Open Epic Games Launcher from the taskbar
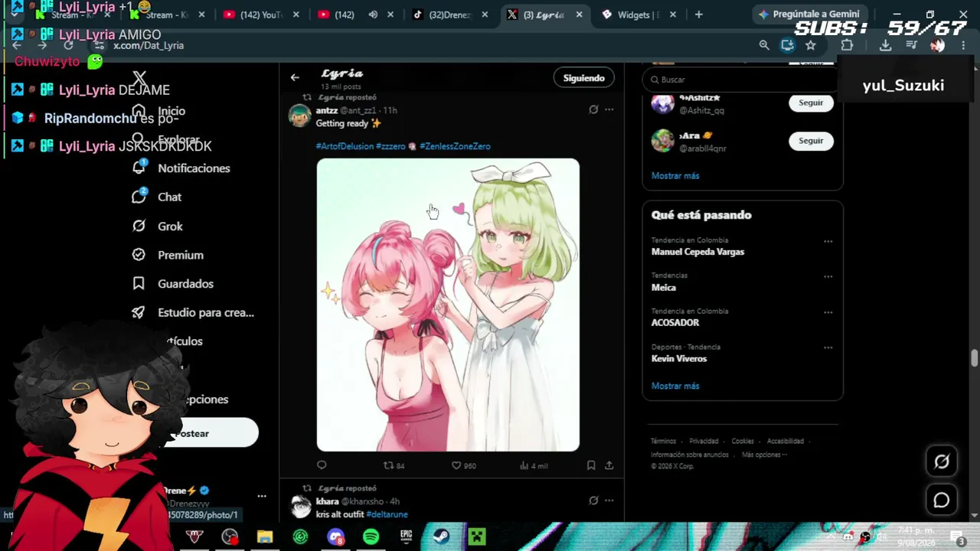Viewport: 980px width, 551px height. (406, 537)
